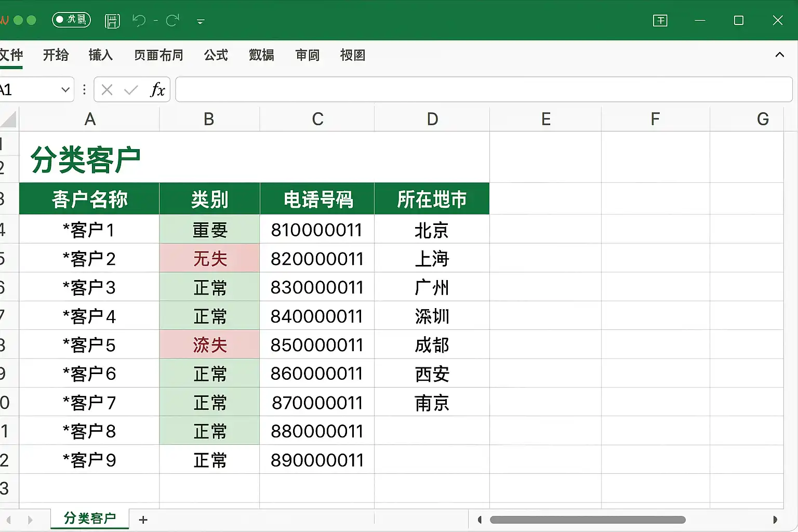Click the fx insert function icon
The height and width of the screenshot is (532, 798).
(x=157, y=90)
